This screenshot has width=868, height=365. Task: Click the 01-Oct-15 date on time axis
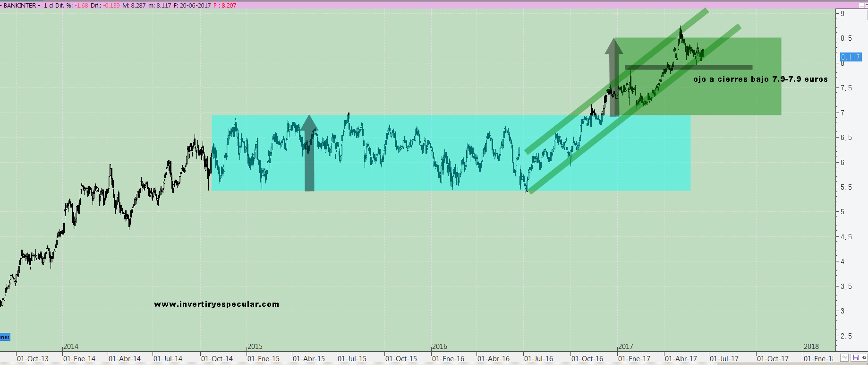(401, 359)
